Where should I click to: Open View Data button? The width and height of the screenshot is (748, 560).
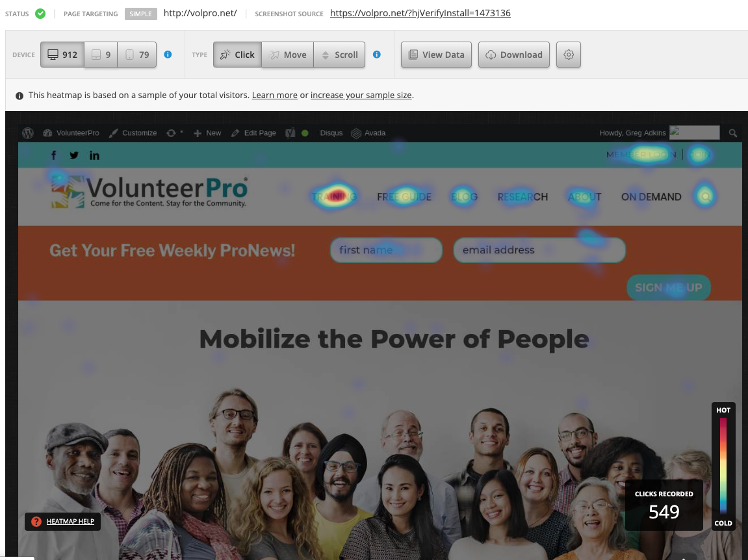[x=436, y=55]
